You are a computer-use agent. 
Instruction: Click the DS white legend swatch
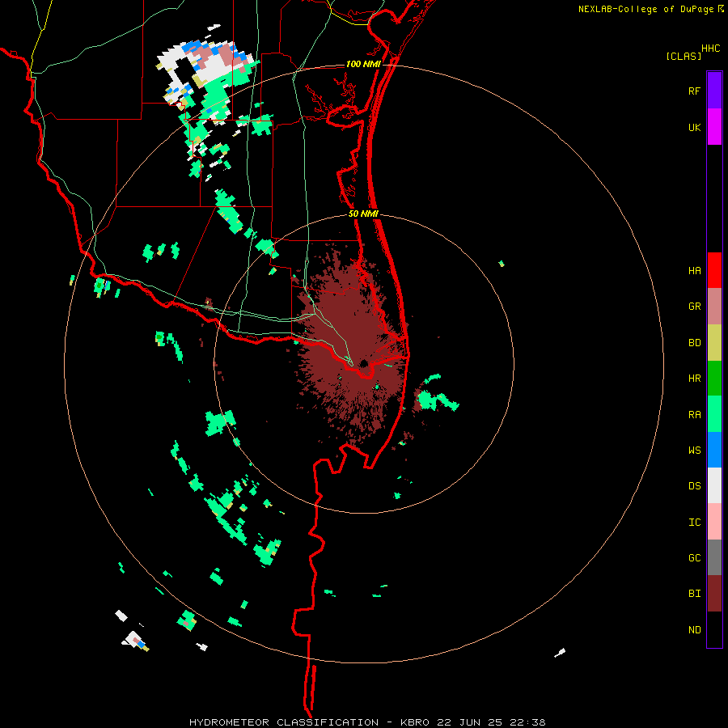tap(714, 485)
